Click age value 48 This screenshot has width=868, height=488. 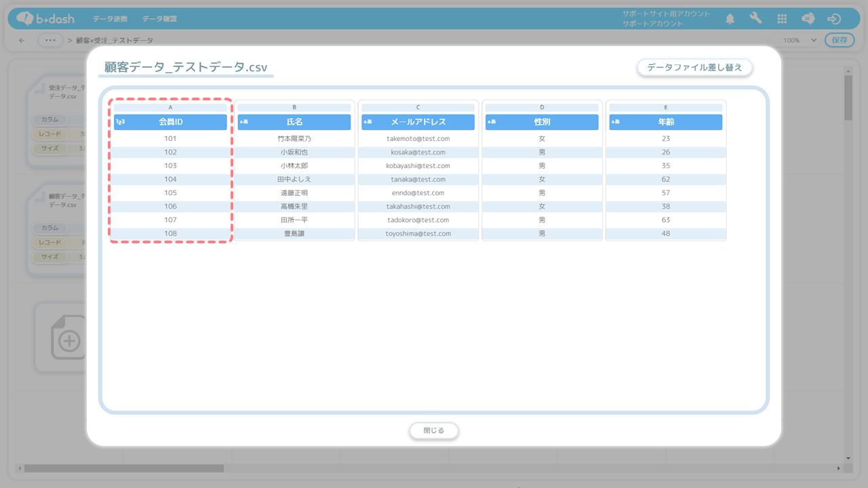click(666, 234)
